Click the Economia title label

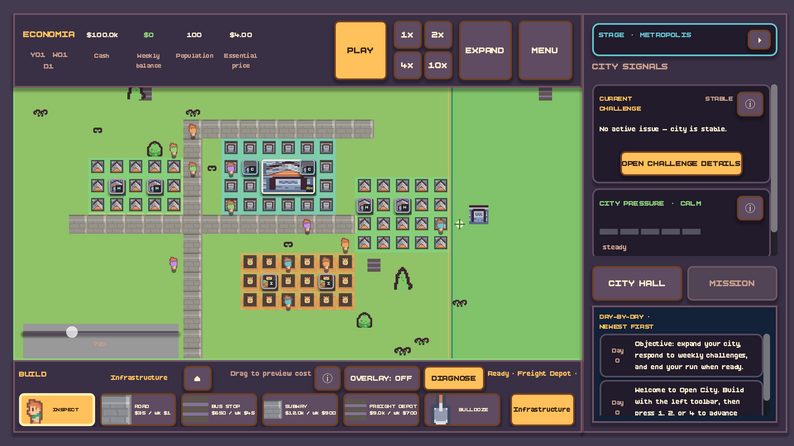tap(49, 34)
